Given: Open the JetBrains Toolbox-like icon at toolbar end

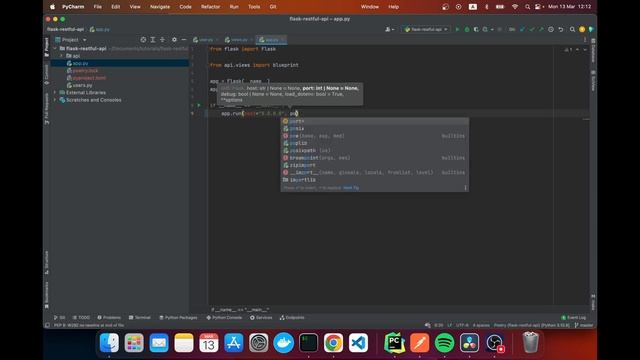Looking at the screenshot, I should (x=591, y=29).
